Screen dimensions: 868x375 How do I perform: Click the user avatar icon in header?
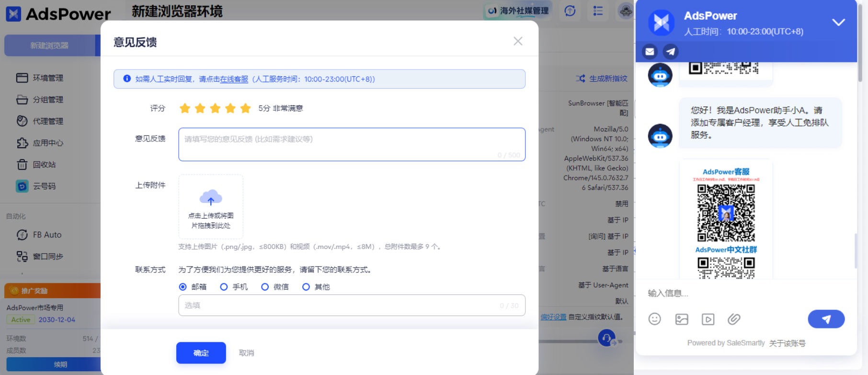(626, 11)
